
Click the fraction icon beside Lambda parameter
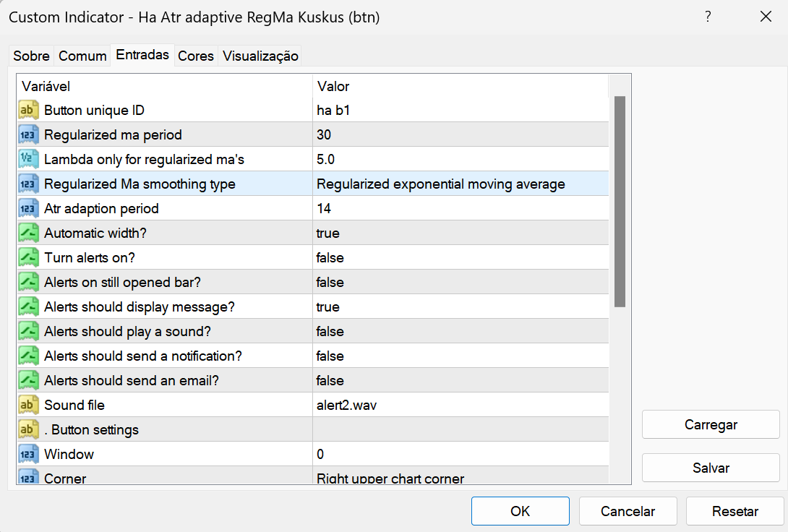click(x=28, y=160)
